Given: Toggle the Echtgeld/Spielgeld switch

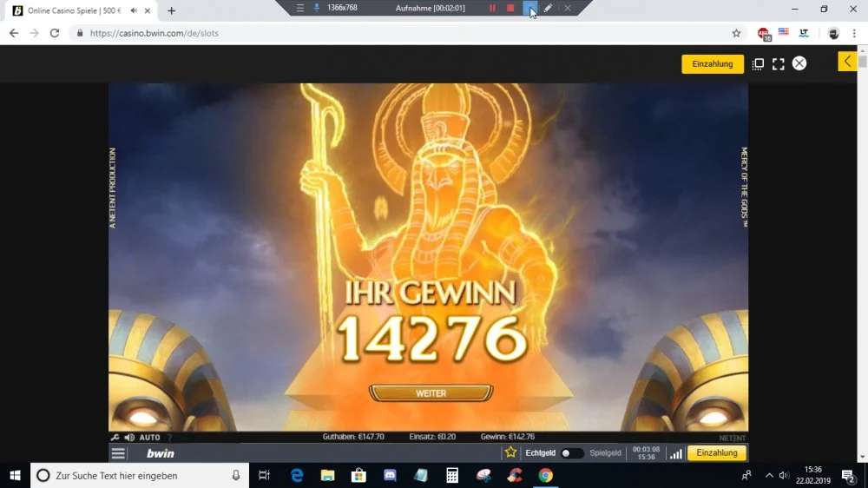Looking at the screenshot, I should point(572,453).
